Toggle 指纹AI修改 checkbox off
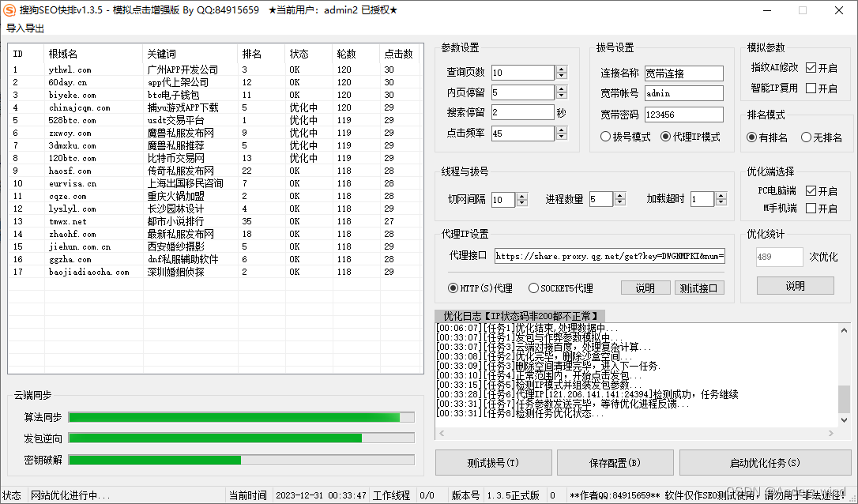858x504 pixels. coord(811,68)
